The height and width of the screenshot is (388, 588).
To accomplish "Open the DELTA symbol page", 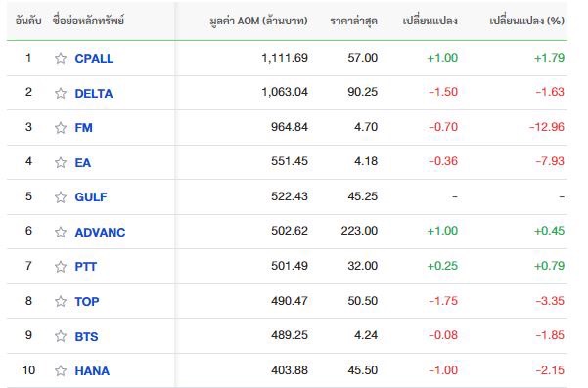I will (94, 93).
